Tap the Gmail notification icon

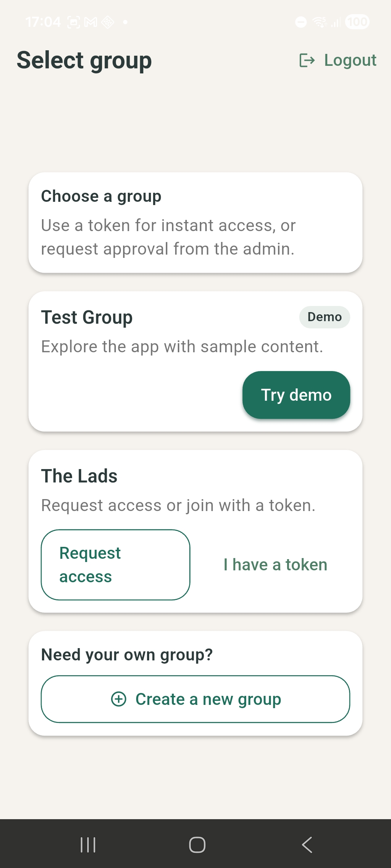(x=91, y=22)
